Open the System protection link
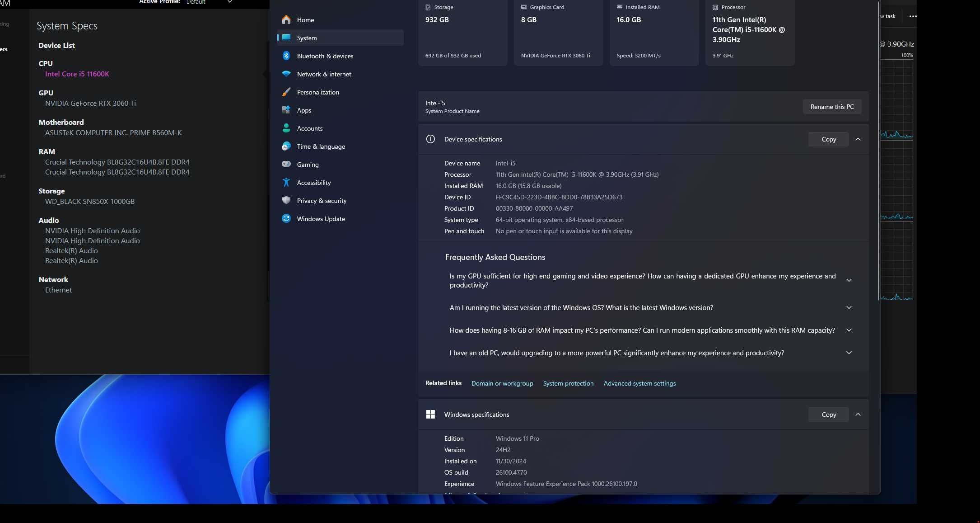The width and height of the screenshot is (980, 523). pyautogui.click(x=568, y=383)
